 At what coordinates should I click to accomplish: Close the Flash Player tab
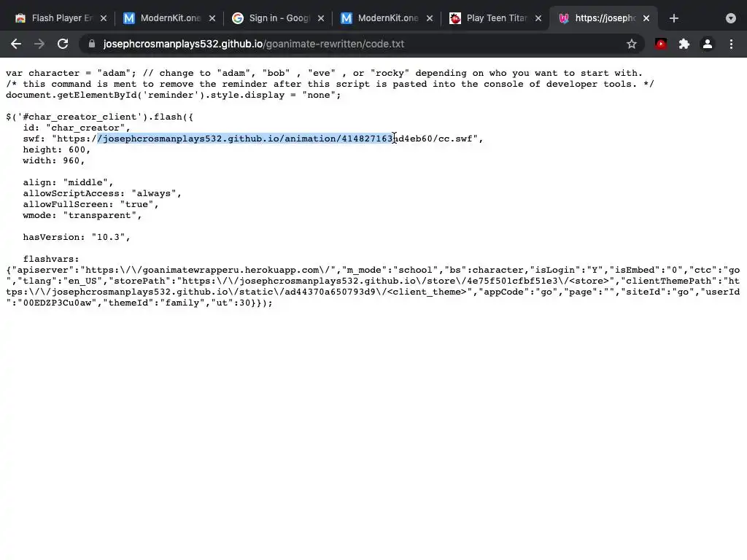click(104, 18)
